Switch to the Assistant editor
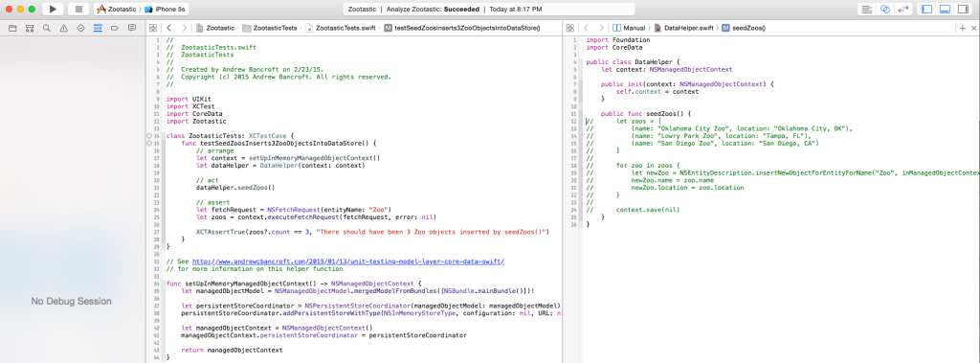 (x=884, y=10)
